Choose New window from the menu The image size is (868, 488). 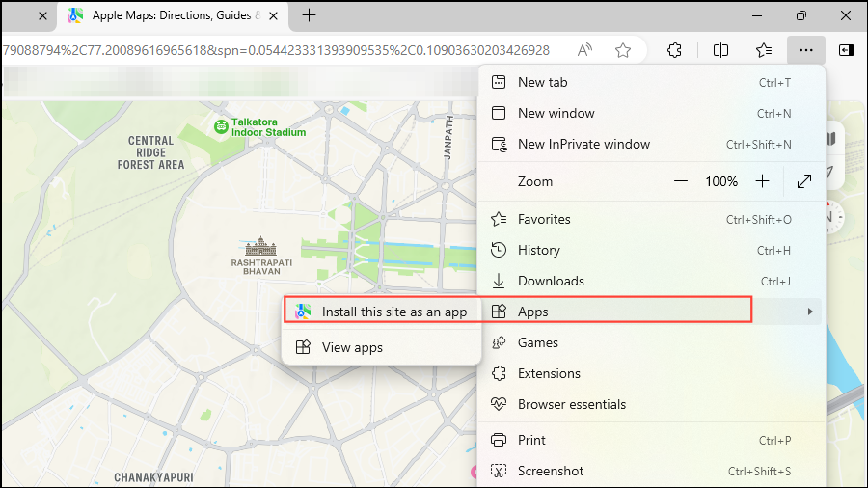click(651, 114)
